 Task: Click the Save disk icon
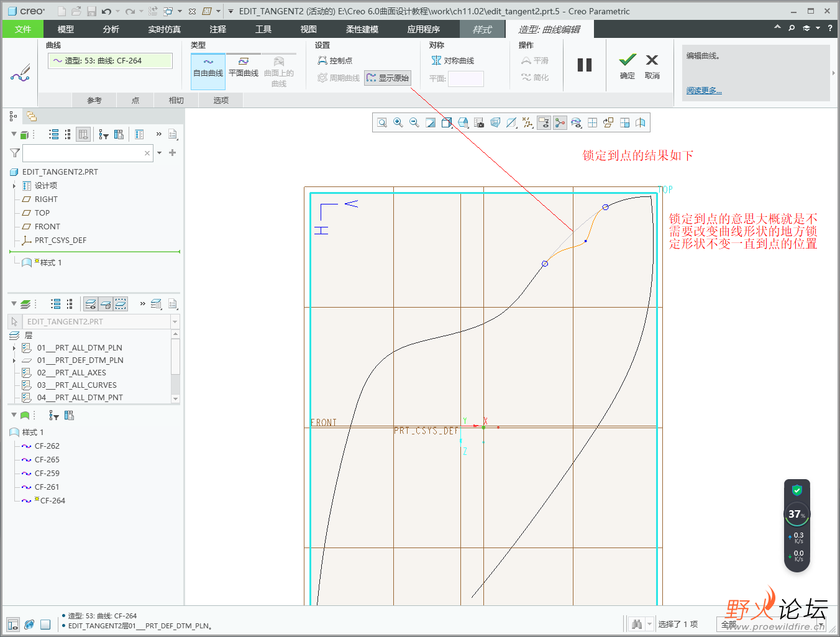91,11
